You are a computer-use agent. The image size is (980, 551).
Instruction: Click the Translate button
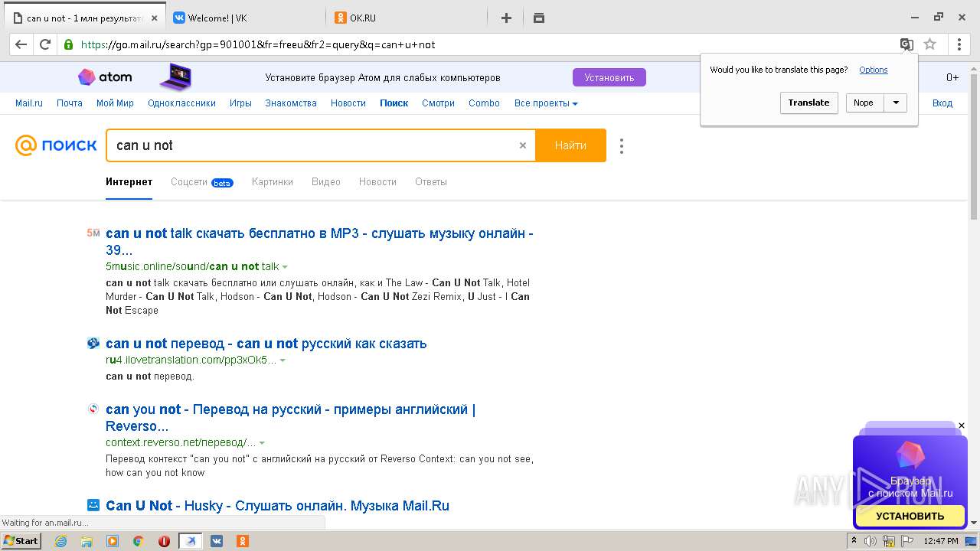[x=808, y=103]
